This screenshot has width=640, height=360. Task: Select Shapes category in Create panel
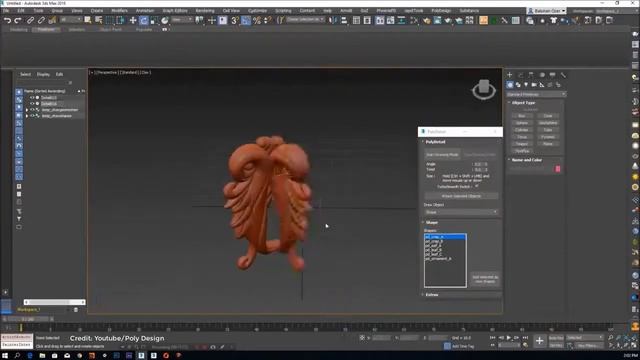click(518, 85)
